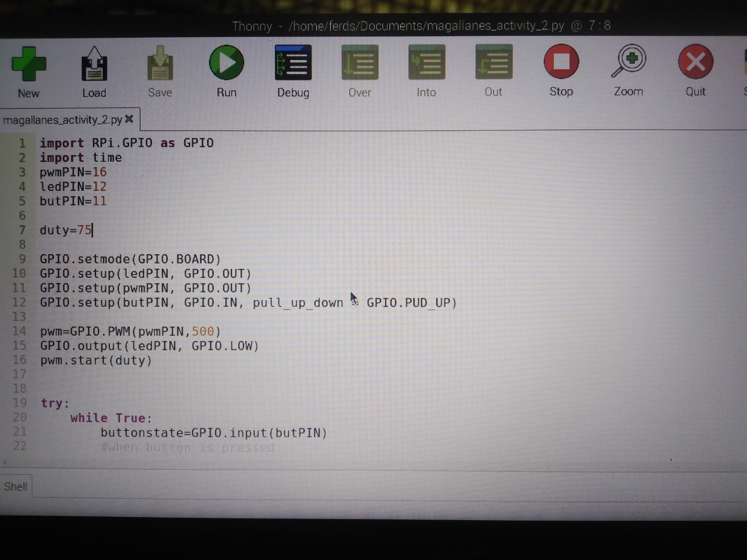Click 'GPIO.setmode(GPIO.BOARD)' line
Screen dimensions: 747x560
[x=130, y=259]
